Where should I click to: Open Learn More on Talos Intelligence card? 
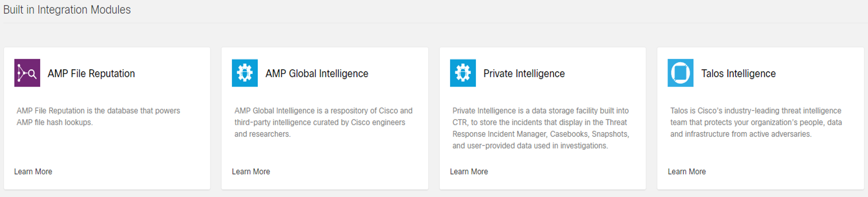pyautogui.click(x=687, y=172)
